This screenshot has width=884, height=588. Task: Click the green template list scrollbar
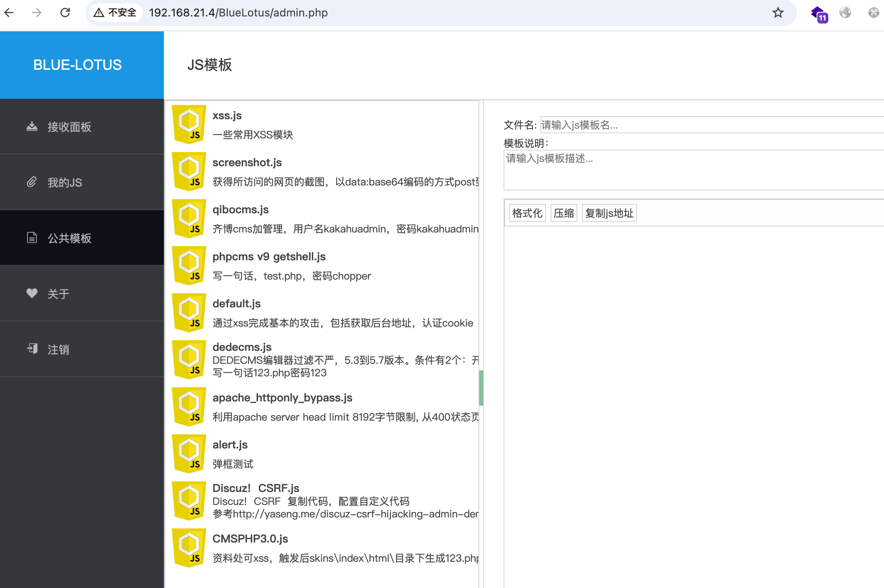tap(481, 388)
